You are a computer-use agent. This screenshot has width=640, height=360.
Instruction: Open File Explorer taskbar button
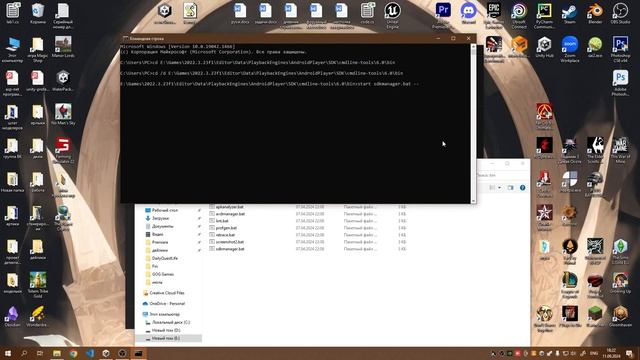(57, 353)
